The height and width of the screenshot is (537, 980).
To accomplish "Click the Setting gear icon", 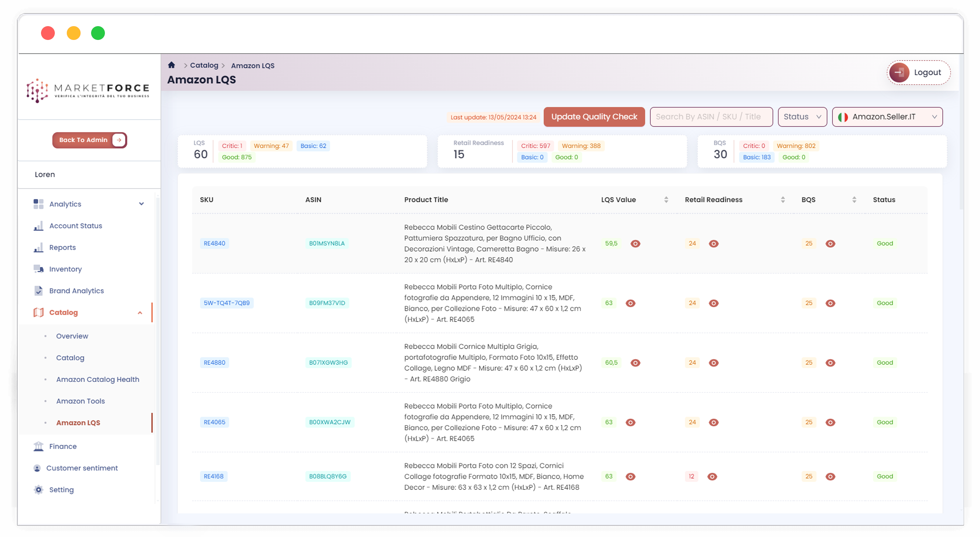I will click(x=38, y=490).
